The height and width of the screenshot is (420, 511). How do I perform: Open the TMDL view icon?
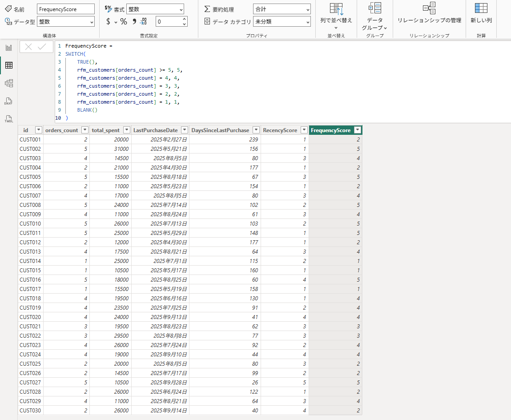coord(8,119)
